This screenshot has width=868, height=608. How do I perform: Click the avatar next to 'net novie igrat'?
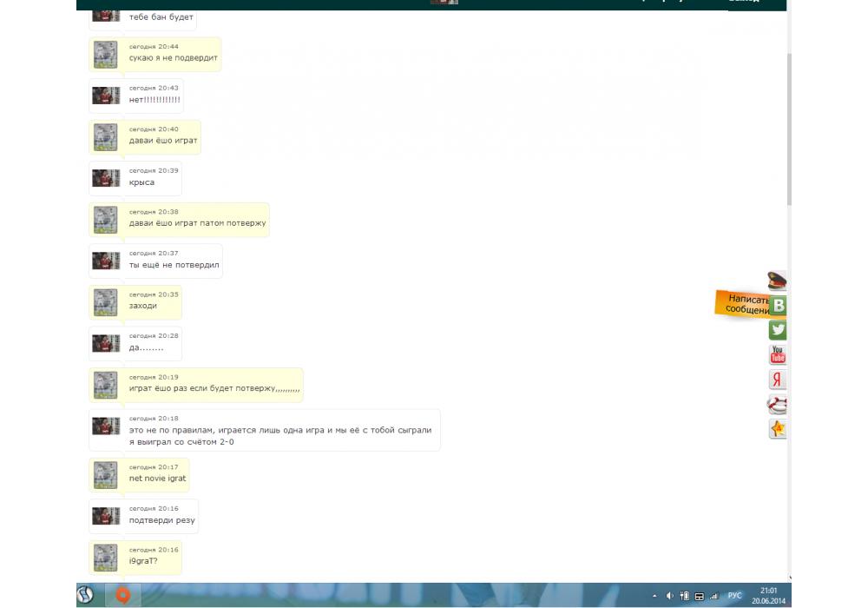pyautogui.click(x=106, y=475)
